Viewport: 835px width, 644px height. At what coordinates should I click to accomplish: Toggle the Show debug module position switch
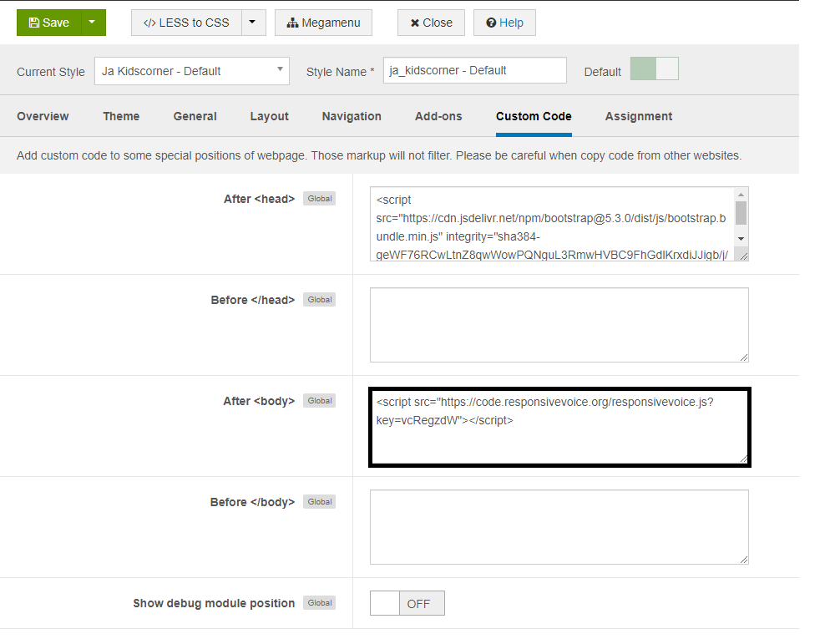click(x=407, y=603)
